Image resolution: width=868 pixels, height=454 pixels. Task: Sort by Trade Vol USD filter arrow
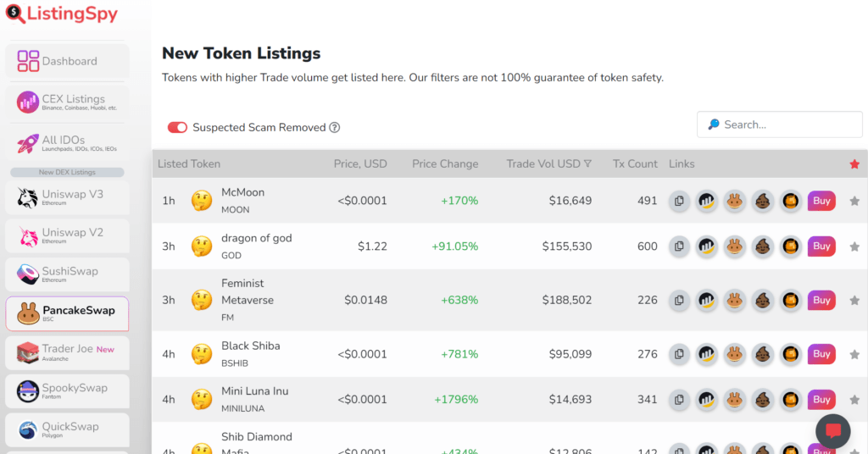(588, 164)
